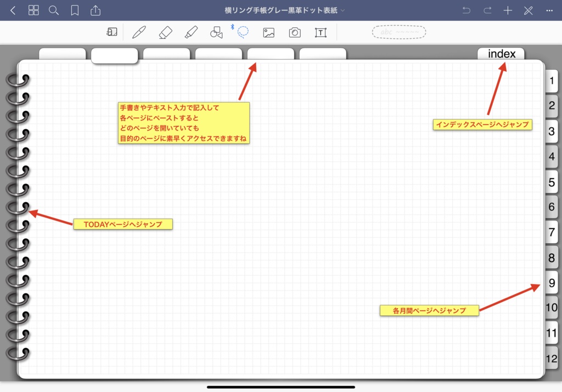562x392 pixels.
Task: Select the Eraser tool
Action: point(165,32)
